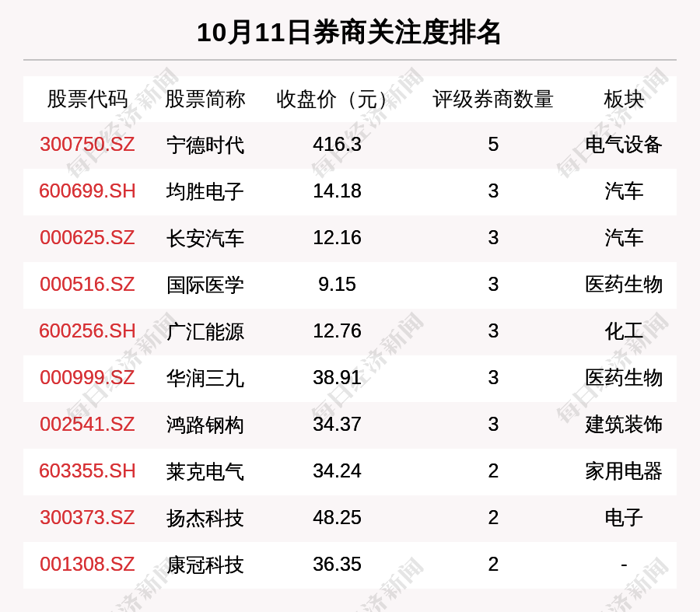Click closing price 14.18
This screenshot has width=700, height=612.
click(x=337, y=191)
